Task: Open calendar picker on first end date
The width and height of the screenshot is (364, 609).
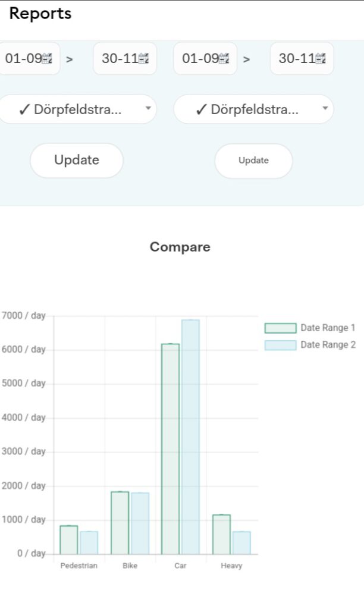Action: click(143, 59)
